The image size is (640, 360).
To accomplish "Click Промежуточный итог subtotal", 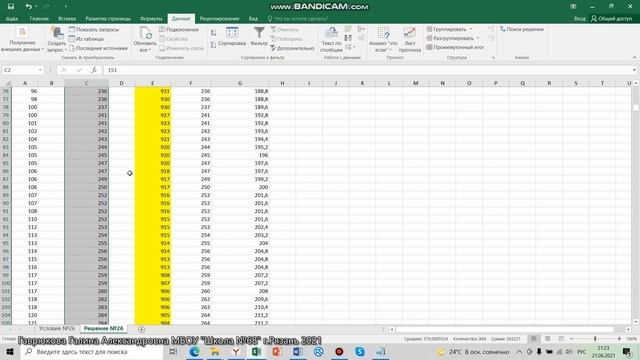I will 455,47.
